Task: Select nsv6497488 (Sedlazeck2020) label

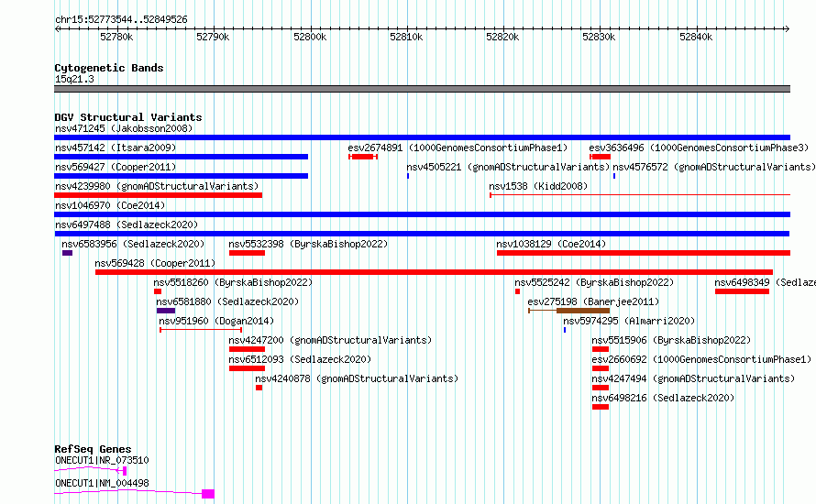Action: point(127,225)
